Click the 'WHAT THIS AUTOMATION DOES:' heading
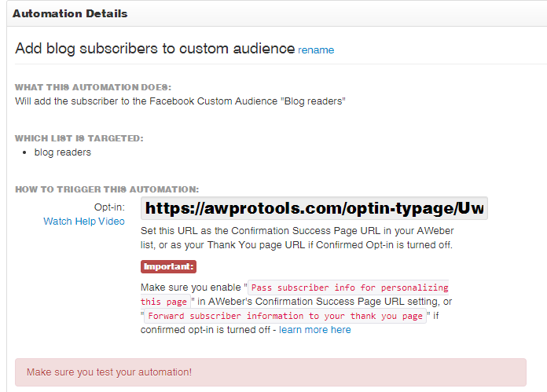The image size is (547, 392). click(94, 87)
